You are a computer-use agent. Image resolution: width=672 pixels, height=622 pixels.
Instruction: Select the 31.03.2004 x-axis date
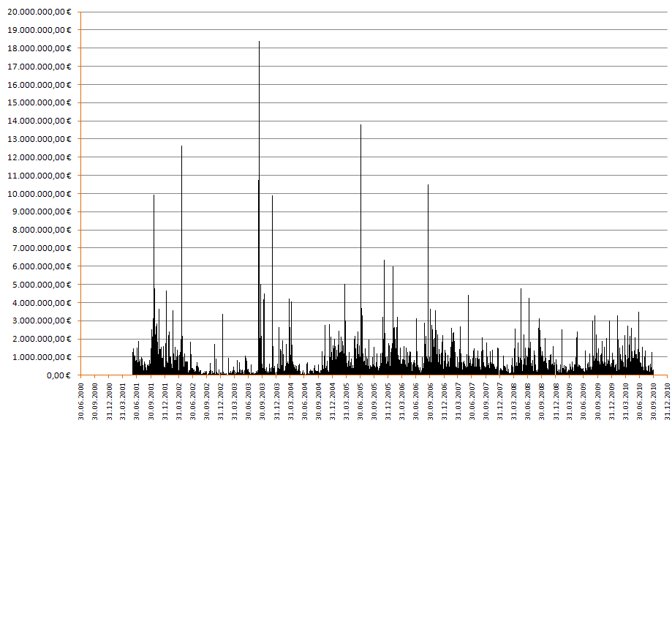point(290,402)
